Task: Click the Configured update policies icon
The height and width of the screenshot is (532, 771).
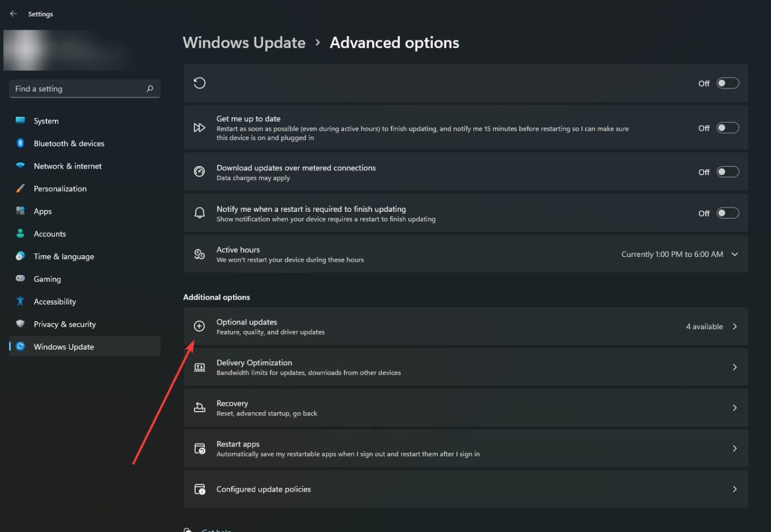Action: (199, 489)
